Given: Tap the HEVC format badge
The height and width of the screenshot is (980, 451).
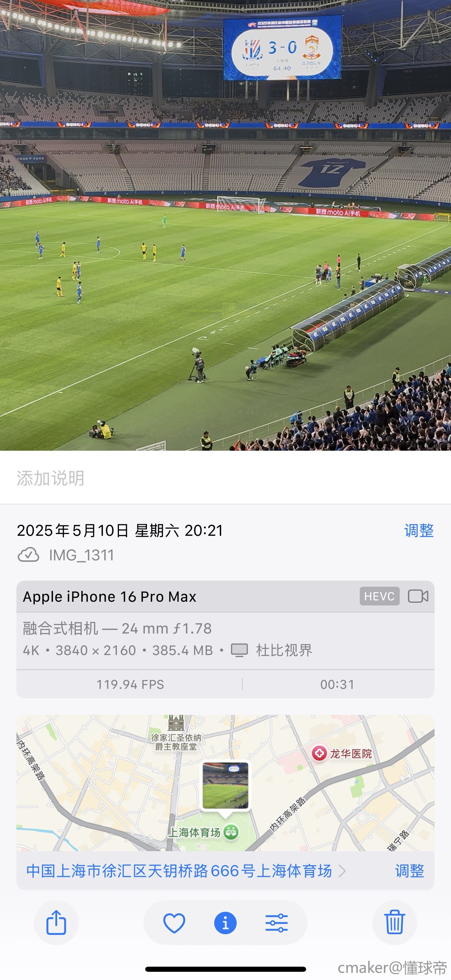Looking at the screenshot, I should tap(379, 596).
